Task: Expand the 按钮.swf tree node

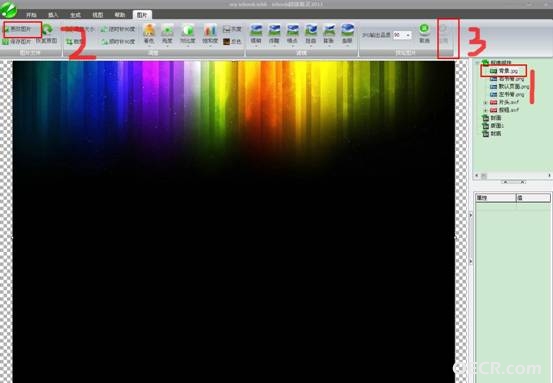Action: [x=485, y=110]
